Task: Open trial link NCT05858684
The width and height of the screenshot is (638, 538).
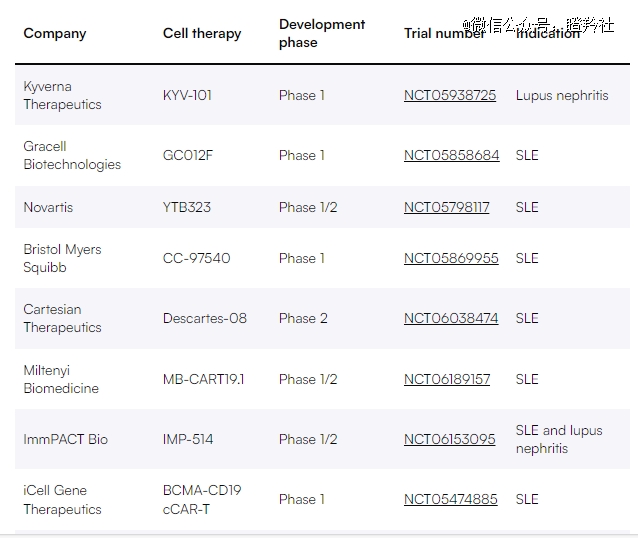Action: (452, 155)
